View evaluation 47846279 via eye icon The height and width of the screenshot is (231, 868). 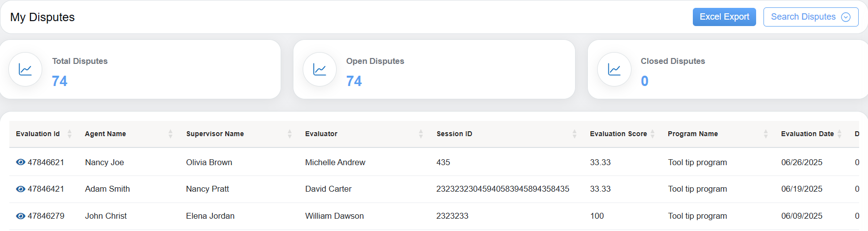point(21,216)
